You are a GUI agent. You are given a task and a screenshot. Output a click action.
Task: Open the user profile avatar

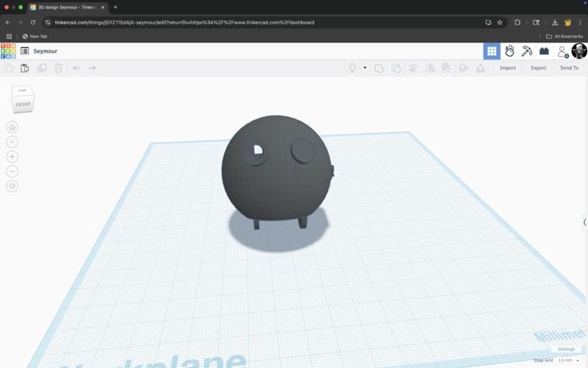point(579,51)
